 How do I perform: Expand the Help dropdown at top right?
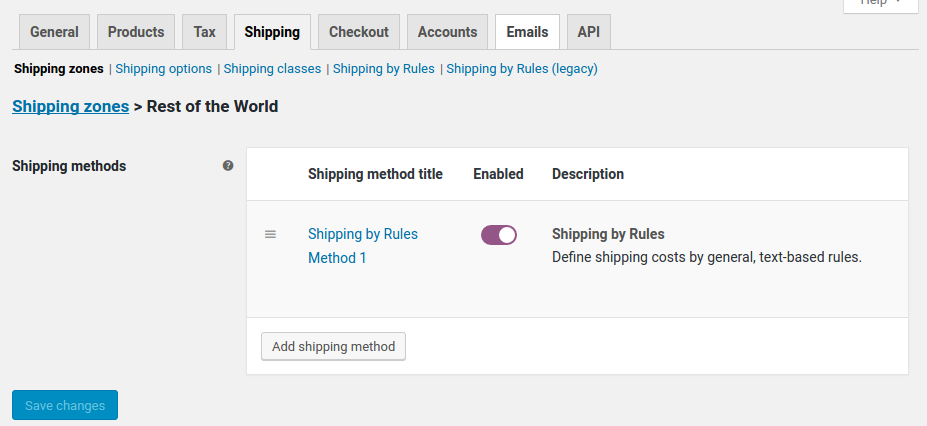point(880,4)
